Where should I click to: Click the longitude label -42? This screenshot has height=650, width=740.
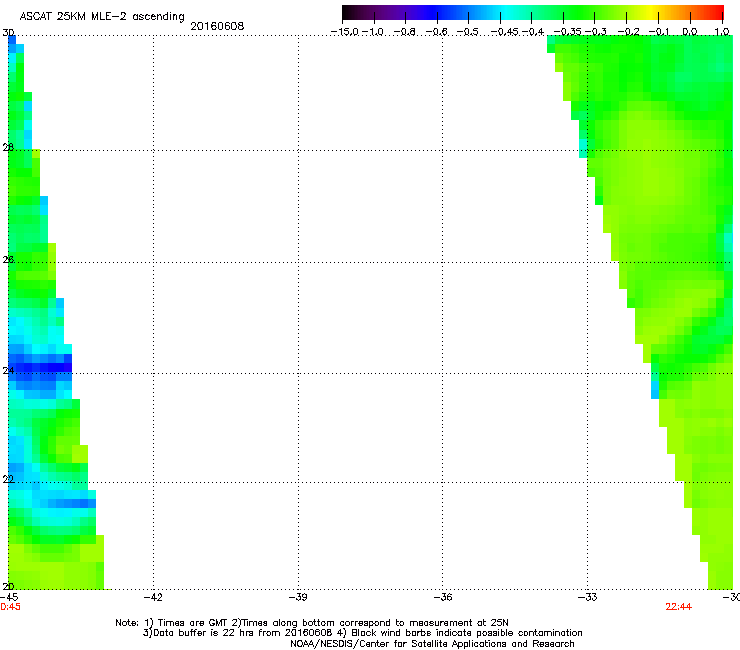point(153,597)
